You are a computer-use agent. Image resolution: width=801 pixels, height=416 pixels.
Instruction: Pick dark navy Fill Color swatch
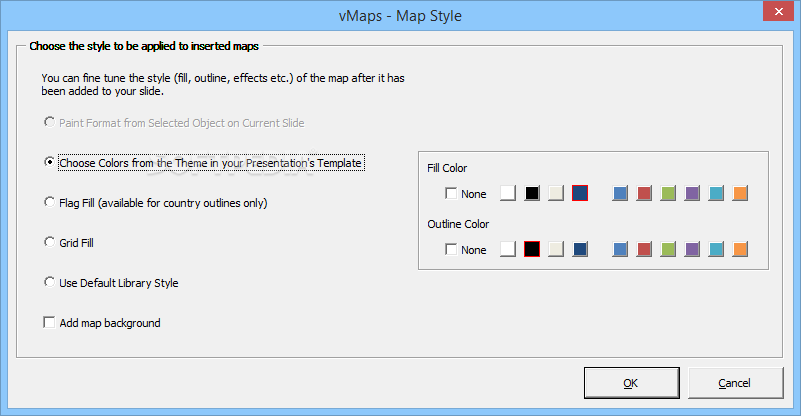[580, 193]
